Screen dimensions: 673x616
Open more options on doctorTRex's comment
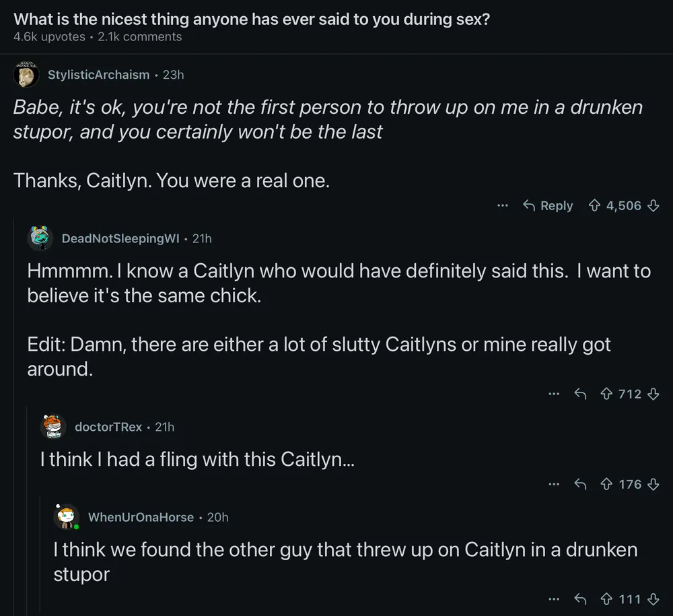[554, 484]
